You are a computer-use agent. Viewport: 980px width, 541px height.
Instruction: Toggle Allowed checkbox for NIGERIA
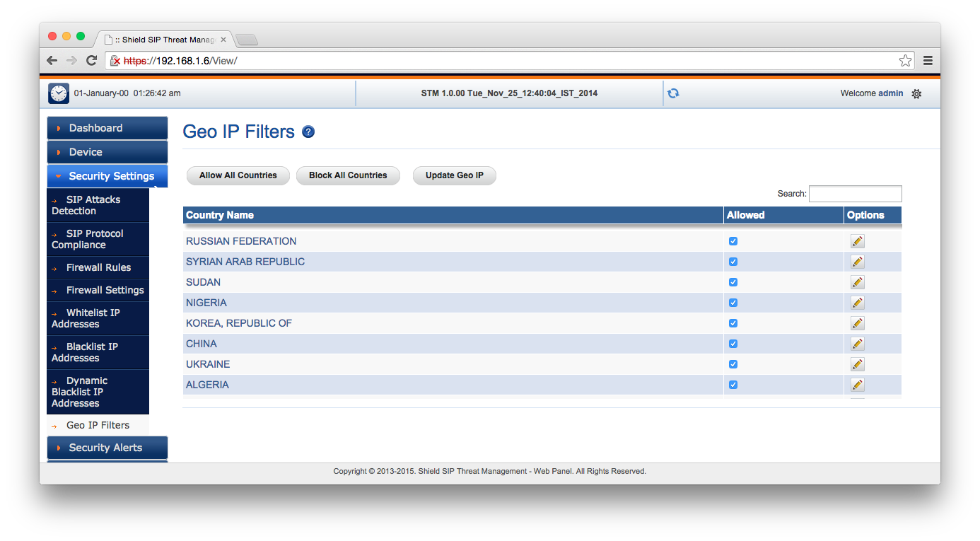(733, 303)
